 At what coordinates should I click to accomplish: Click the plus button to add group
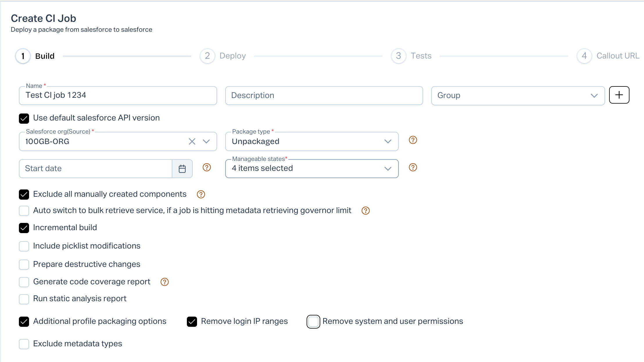pyautogui.click(x=619, y=95)
